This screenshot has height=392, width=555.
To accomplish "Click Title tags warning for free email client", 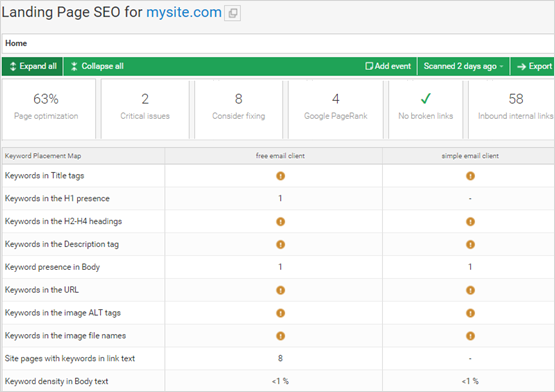I will [x=280, y=176].
